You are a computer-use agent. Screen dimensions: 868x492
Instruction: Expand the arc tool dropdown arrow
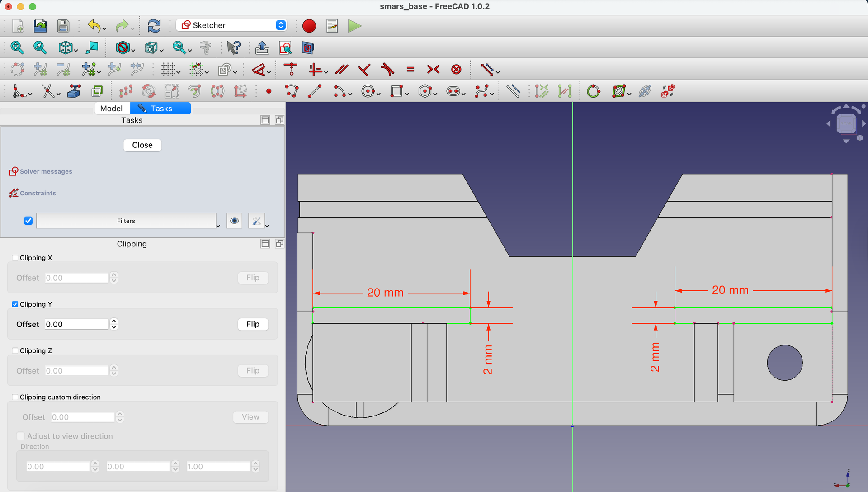point(350,94)
